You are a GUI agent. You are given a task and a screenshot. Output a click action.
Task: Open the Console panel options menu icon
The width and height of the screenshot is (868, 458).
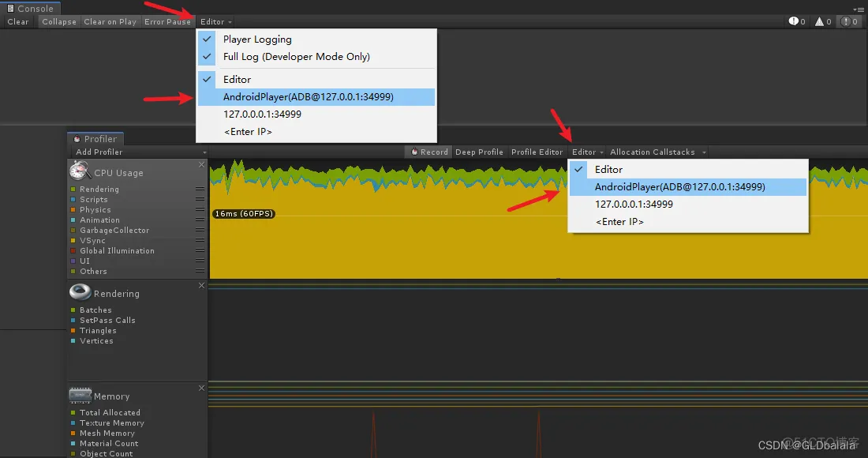(x=859, y=9)
